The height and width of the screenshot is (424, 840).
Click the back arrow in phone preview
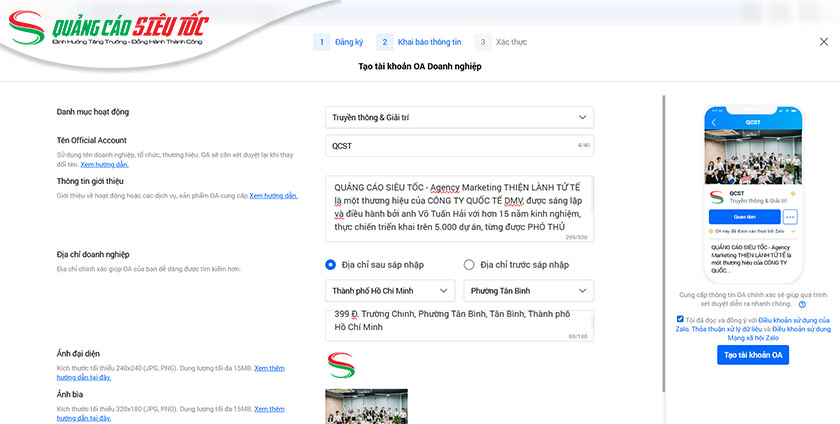click(x=714, y=122)
